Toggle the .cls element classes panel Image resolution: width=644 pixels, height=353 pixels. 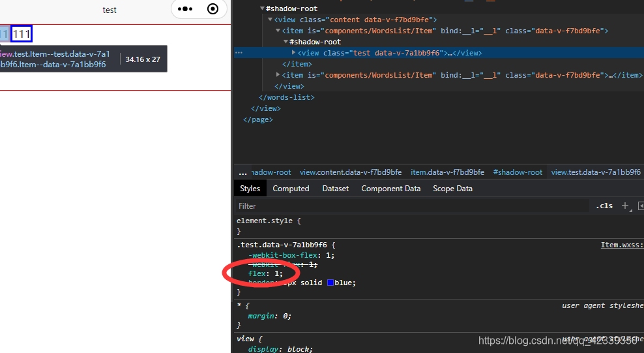[604, 206]
